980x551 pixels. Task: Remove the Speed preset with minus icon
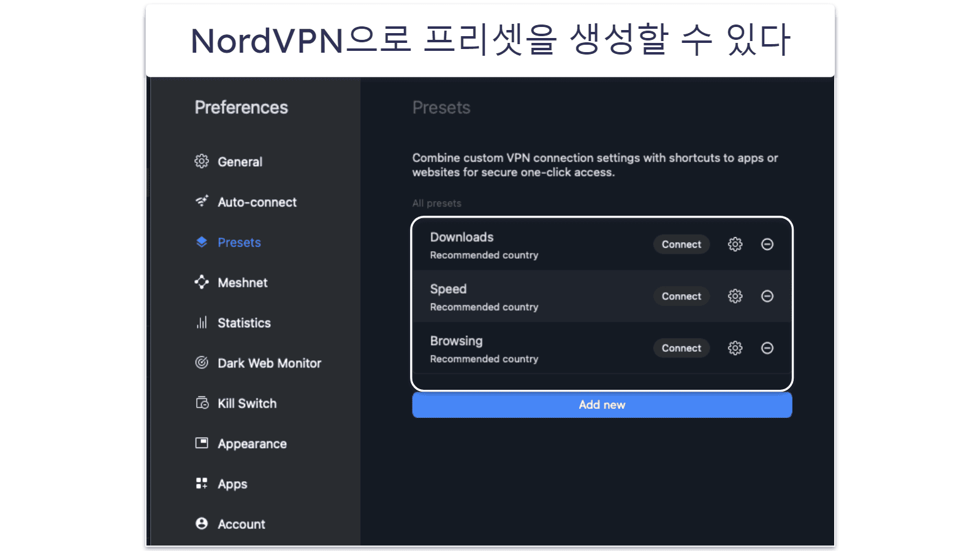(x=767, y=296)
